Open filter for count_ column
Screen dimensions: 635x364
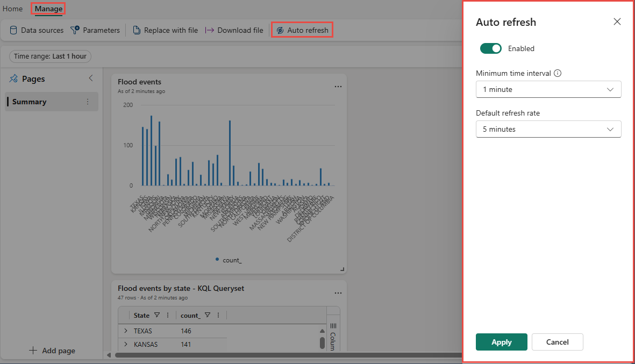click(208, 315)
